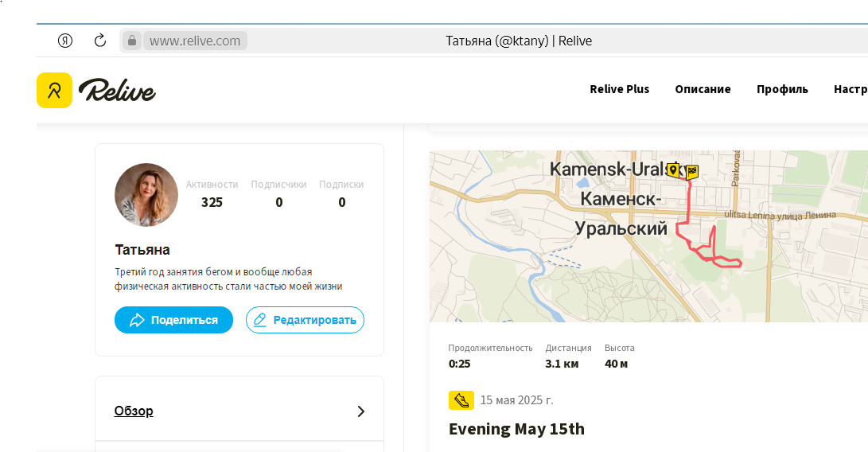Click the Подписчики count
Viewport: 868px width, 452px height.
click(279, 202)
